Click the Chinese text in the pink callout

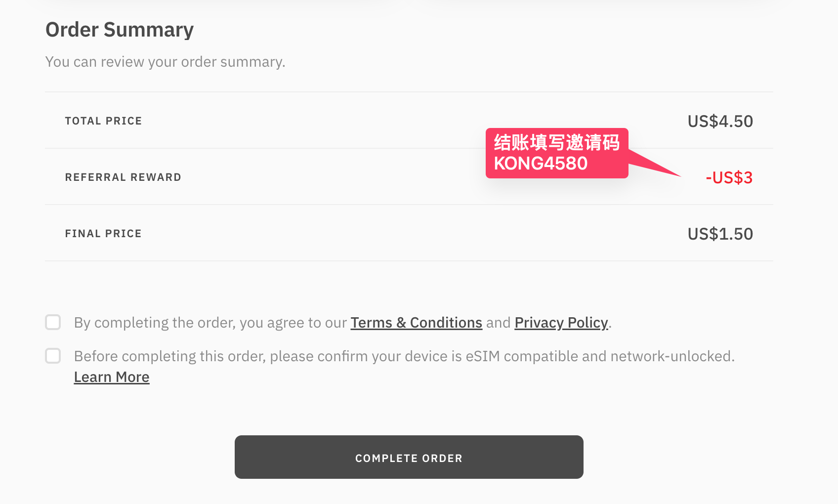[556, 142]
